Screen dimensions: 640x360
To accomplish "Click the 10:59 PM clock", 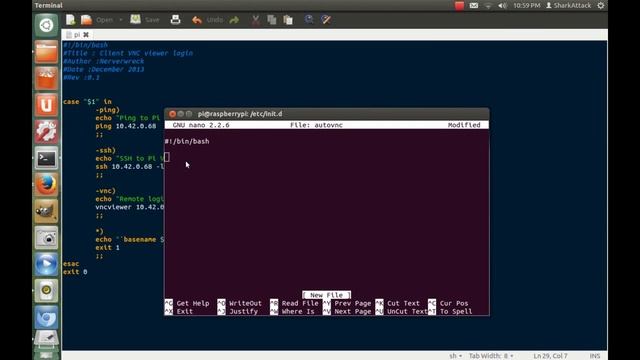I will pos(527,5).
